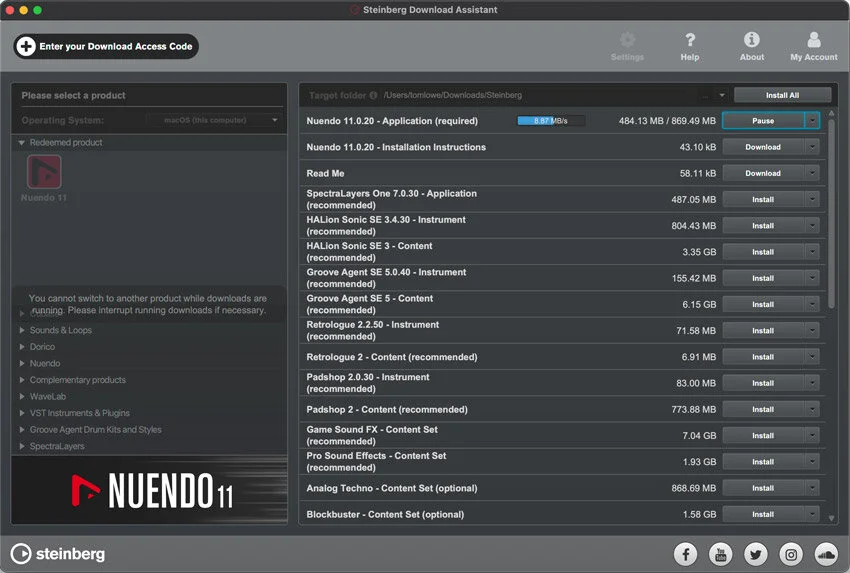Install Analog Techno Content Set
Image resolution: width=850 pixels, height=573 pixels.
click(763, 488)
